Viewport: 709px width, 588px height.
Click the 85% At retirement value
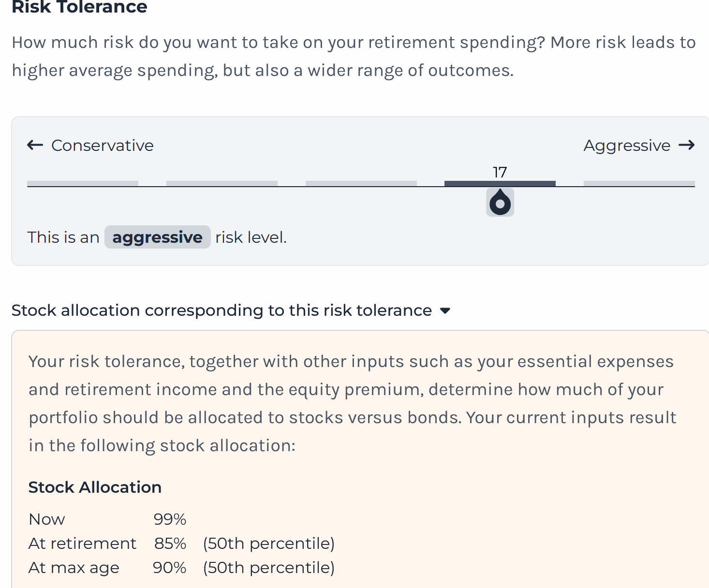(x=170, y=544)
